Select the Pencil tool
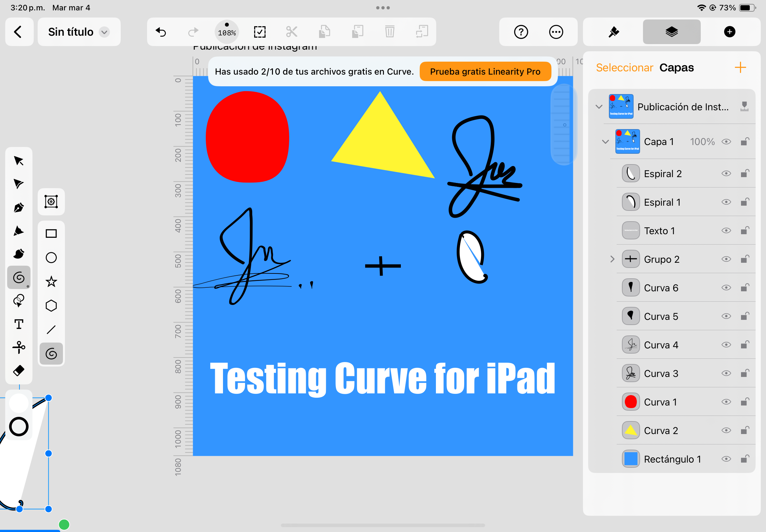Viewport: 766px width, 532px height. (x=19, y=231)
